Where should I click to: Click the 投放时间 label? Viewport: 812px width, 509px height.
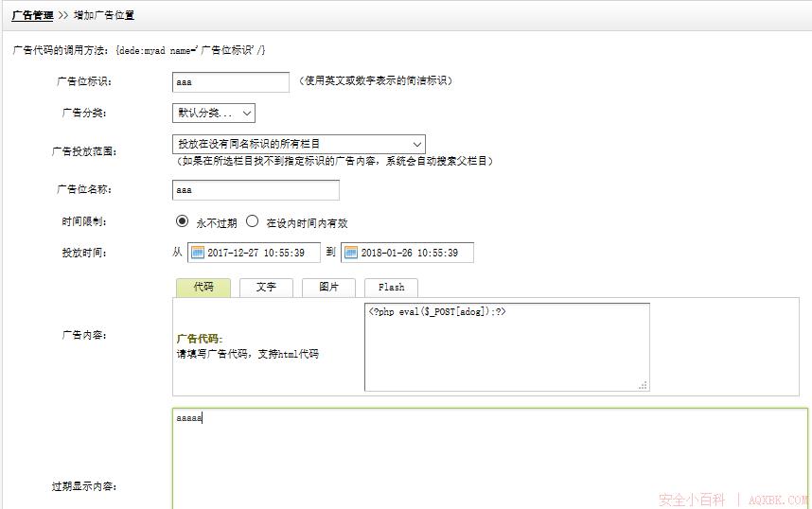click(84, 253)
